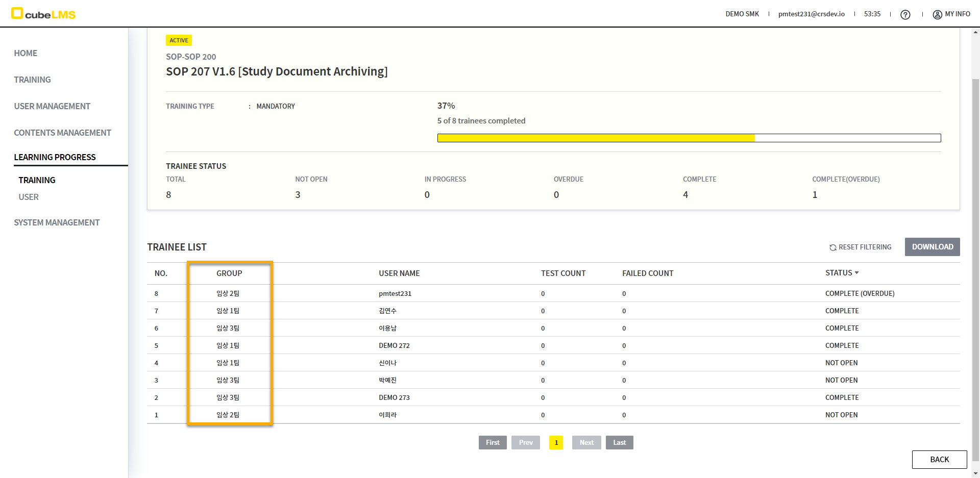Collapse the LEARNING PROGRESS section

click(55, 157)
